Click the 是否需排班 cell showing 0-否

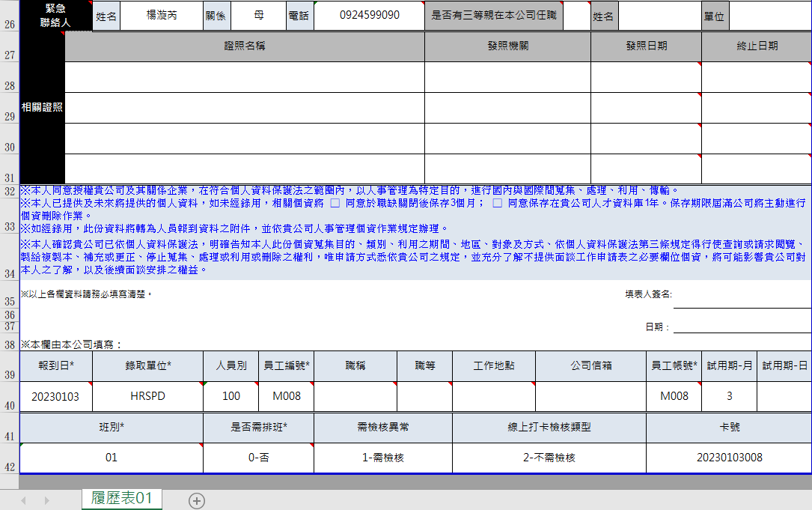click(x=258, y=458)
